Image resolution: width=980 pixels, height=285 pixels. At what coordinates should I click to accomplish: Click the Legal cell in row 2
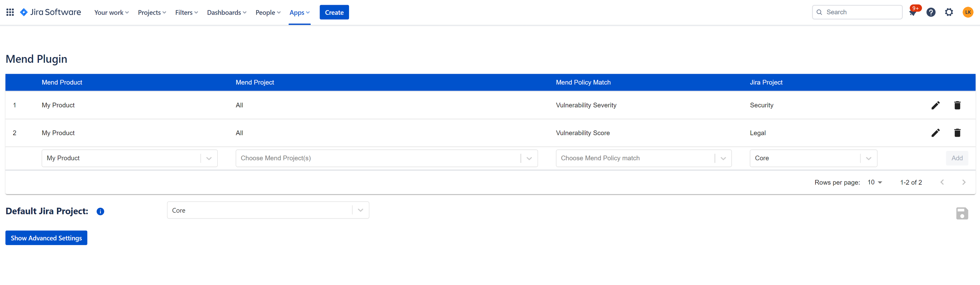tap(758, 133)
